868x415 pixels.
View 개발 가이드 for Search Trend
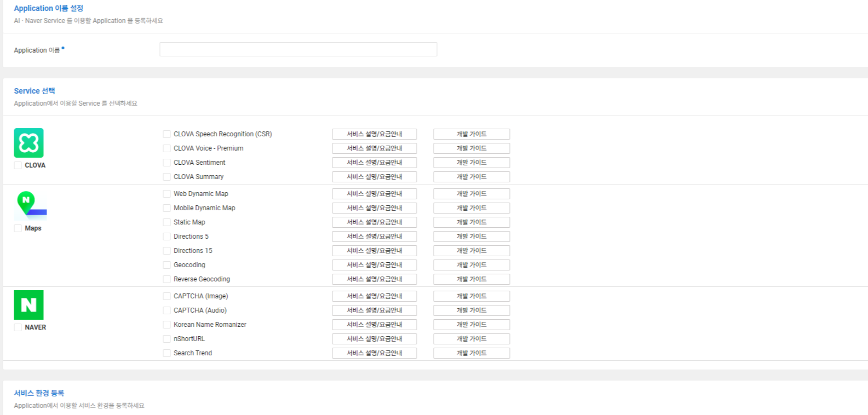click(x=472, y=353)
